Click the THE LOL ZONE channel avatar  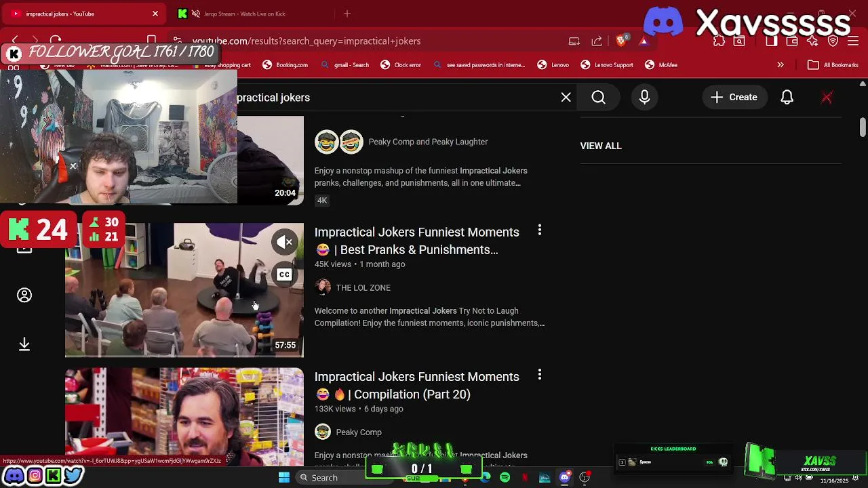click(x=323, y=287)
